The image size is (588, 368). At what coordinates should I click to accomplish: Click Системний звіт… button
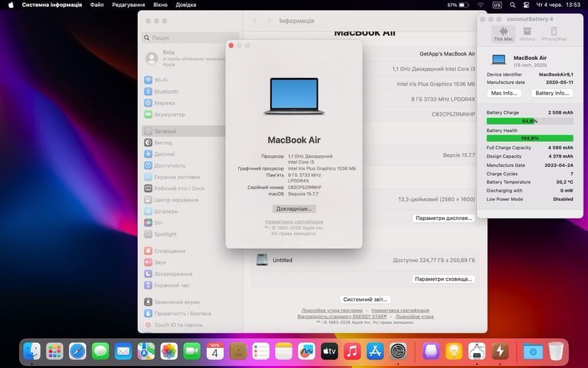tap(365, 300)
